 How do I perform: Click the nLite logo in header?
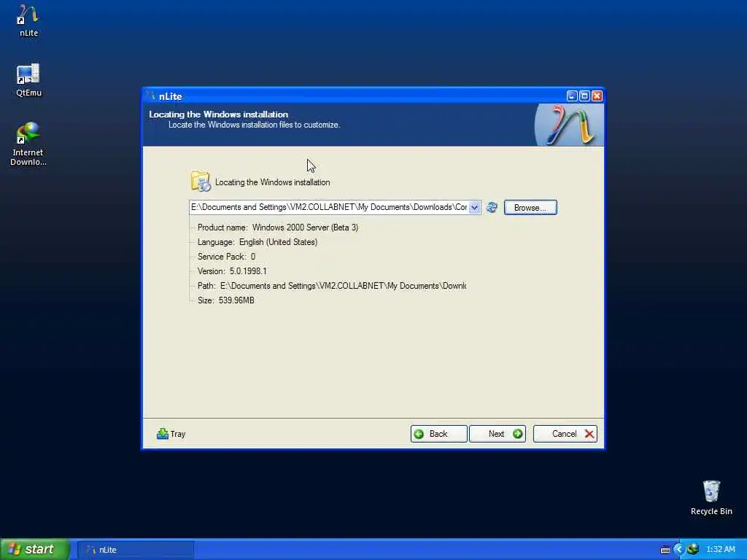click(x=569, y=125)
